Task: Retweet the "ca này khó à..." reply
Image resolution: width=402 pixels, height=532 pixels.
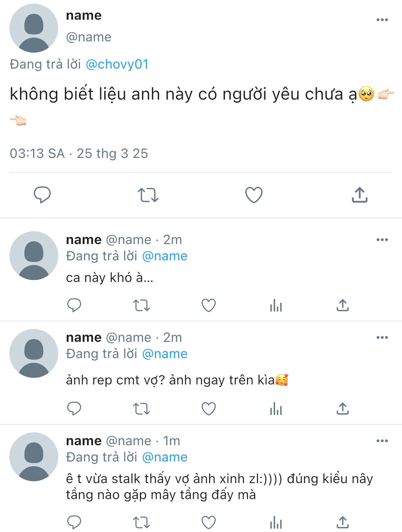Action: 142,305
